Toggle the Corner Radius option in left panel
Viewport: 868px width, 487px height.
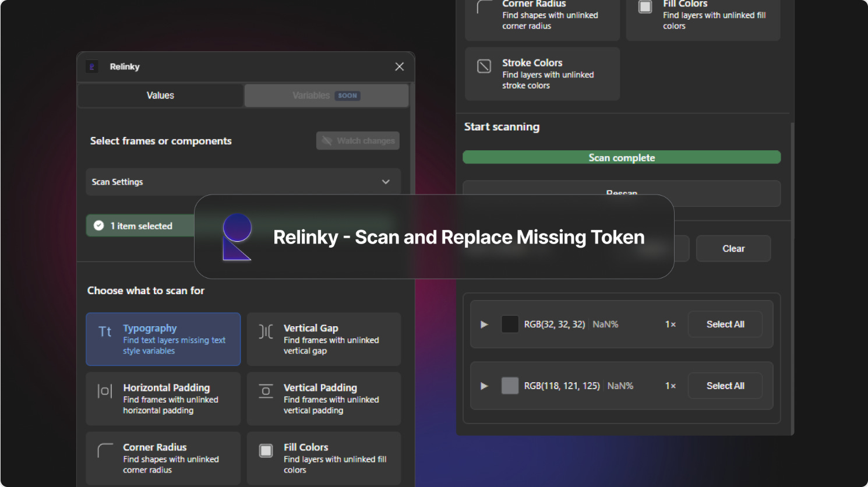click(x=163, y=458)
